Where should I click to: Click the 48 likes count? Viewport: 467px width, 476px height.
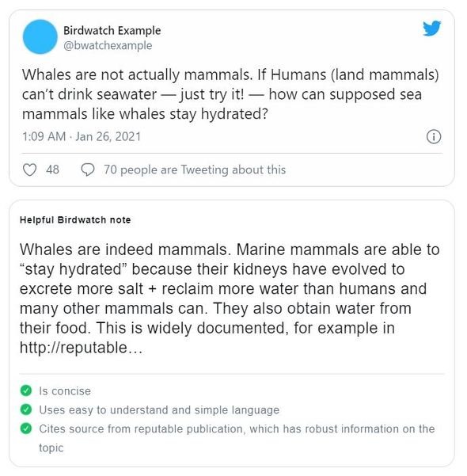point(52,169)
